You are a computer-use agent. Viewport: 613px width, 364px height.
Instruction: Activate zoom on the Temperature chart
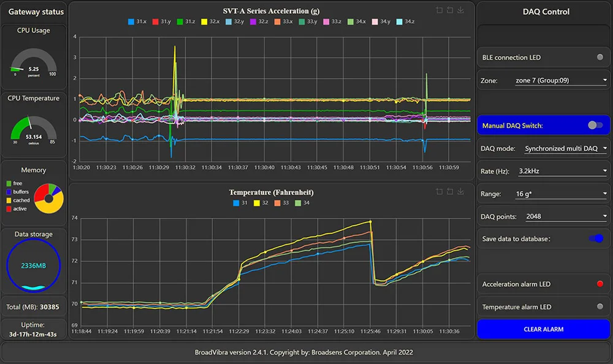pyautogui.click(x=439, y=191)
